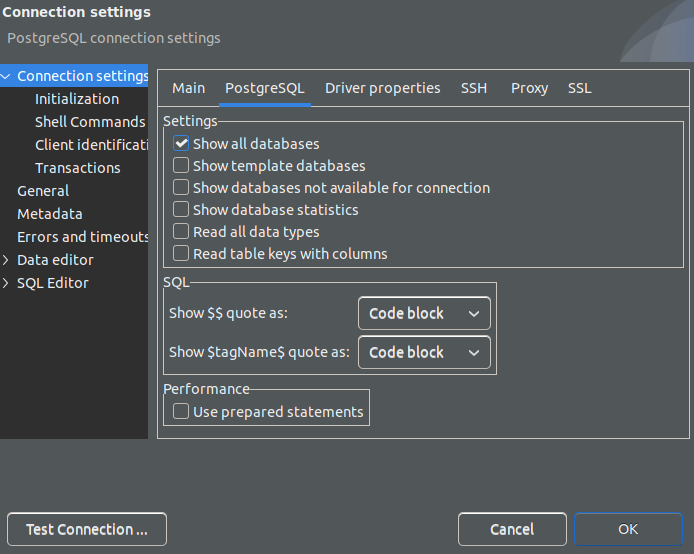This screenshot has width=694, height=554.
Task: Open the Driver properties tab
Action: pyautogui.click(x=382, y=88)
